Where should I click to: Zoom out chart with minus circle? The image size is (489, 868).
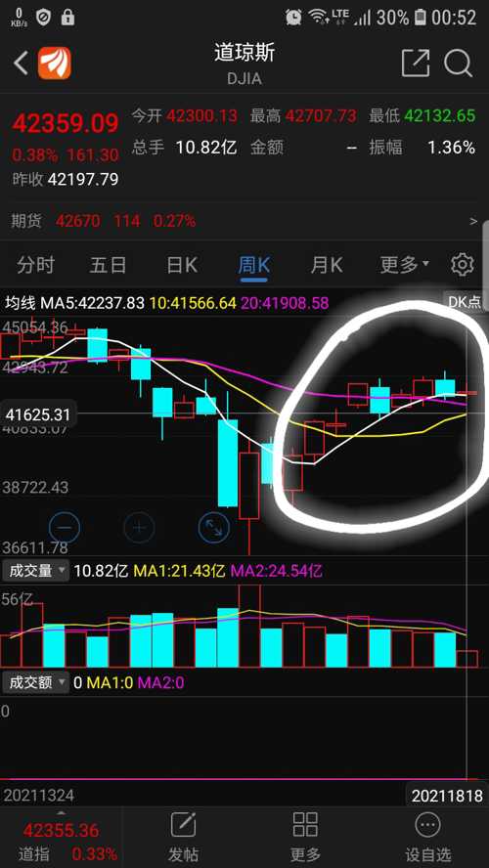(65, 527)
